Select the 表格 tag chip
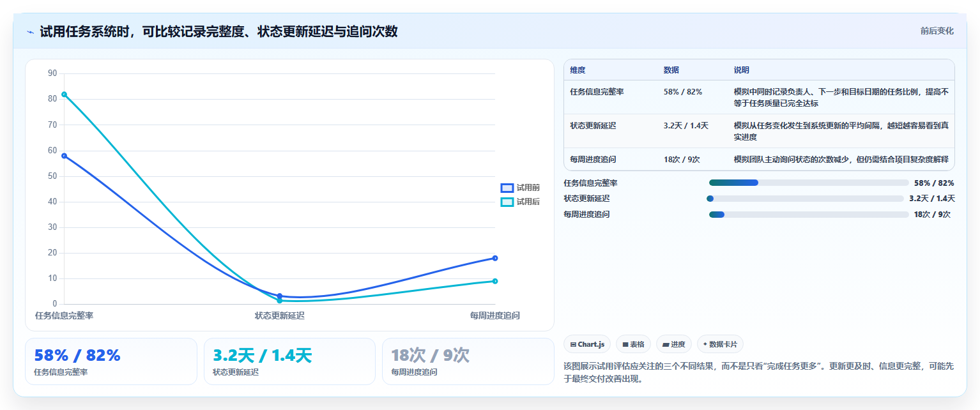 tap(633, 344)
